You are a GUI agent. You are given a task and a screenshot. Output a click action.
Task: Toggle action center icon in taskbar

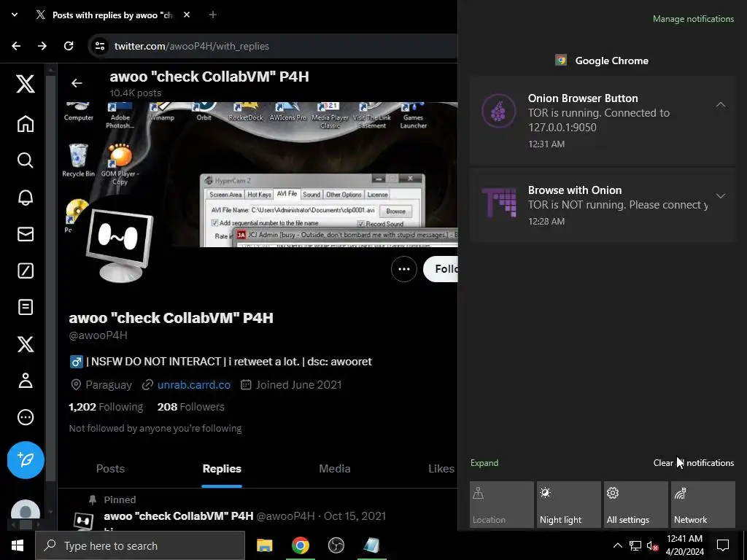723,545
